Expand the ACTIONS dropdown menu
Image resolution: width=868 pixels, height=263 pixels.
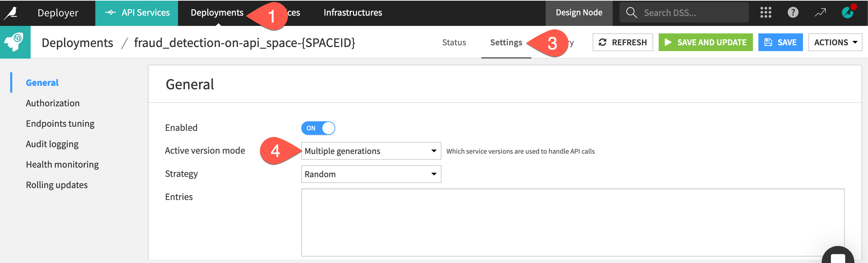tap(835, 42)
